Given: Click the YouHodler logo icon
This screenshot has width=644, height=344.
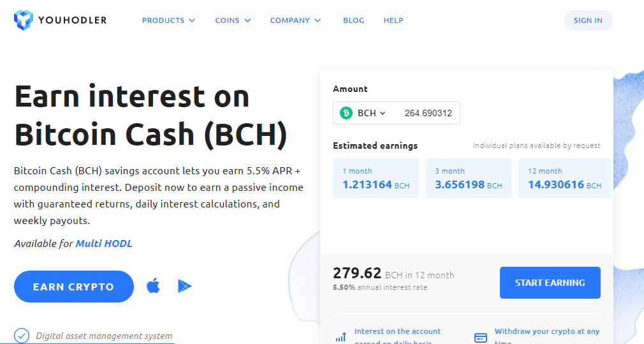Looking at the screenshot, I should pos(23,20).
